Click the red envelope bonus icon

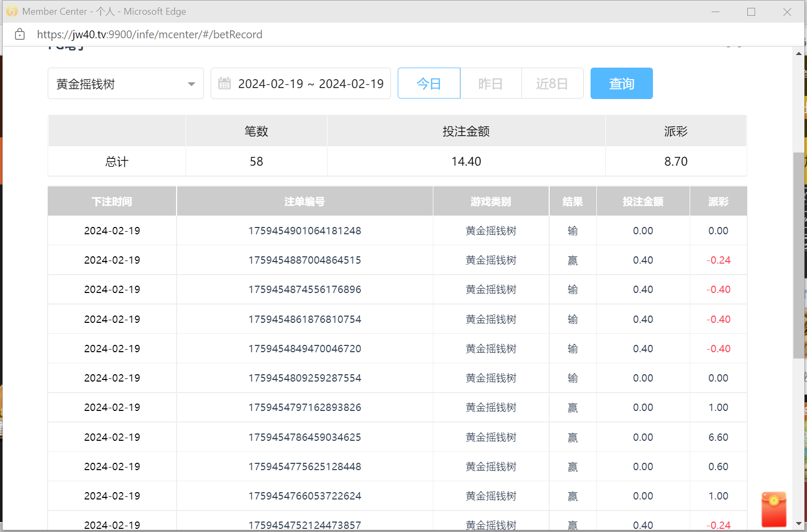tap(773, 509)
